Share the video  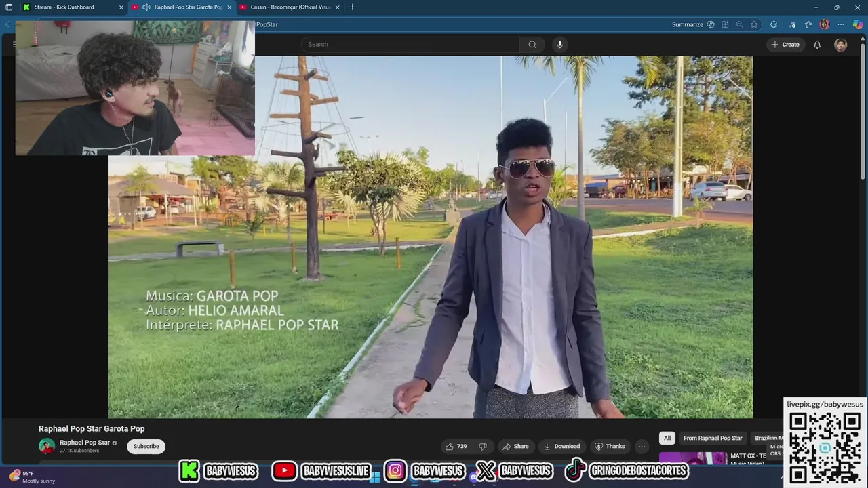(x=515, y=446)
